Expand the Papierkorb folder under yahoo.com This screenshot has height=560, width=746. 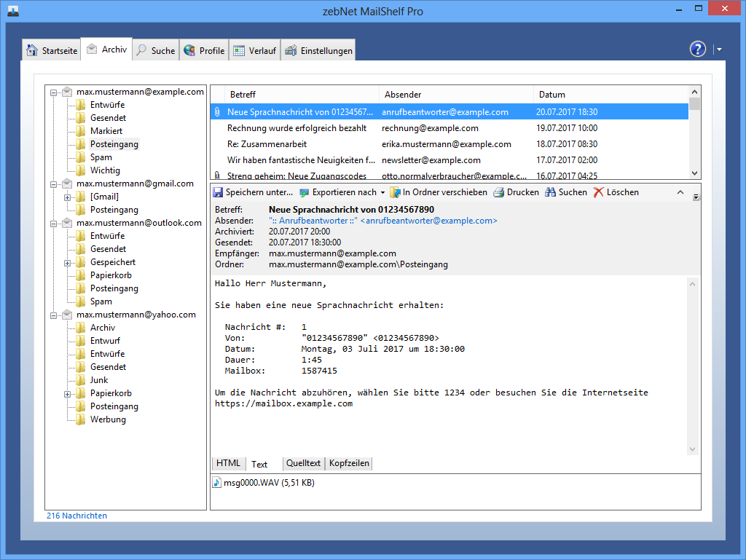click(x=67, y=394)
